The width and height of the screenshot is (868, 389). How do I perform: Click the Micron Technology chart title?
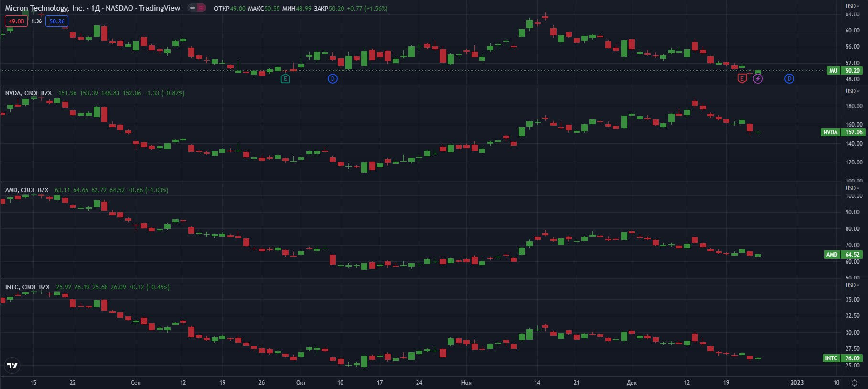point(93,8)
